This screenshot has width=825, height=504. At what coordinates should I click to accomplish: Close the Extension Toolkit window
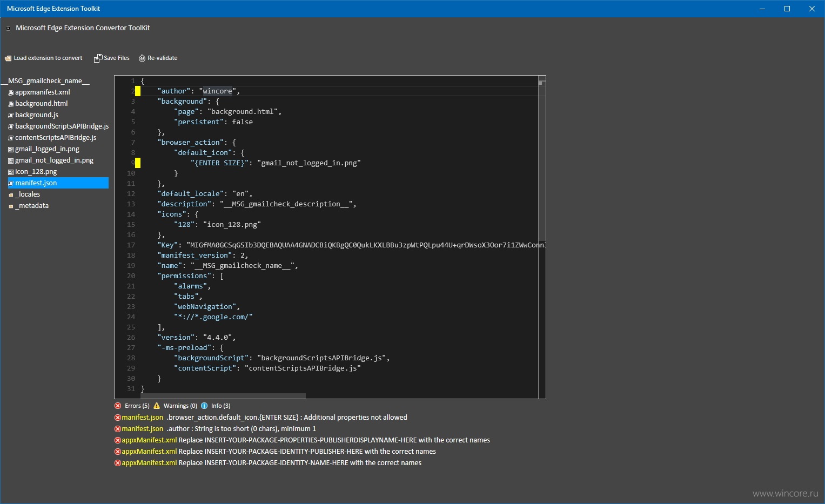812,9
